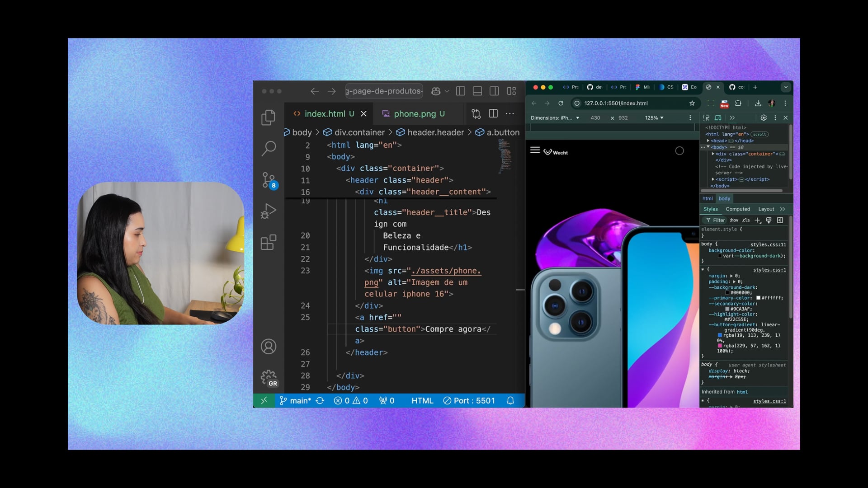Click Port : 5501 in status bar
The height and width of the screenshot is (488, 868).
[469, 401]
